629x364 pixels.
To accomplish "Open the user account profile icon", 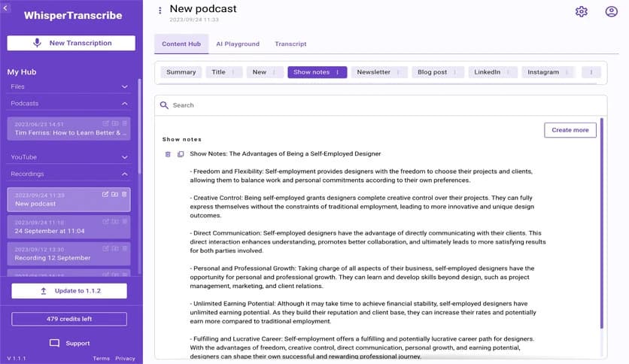I will pos(611,11).
